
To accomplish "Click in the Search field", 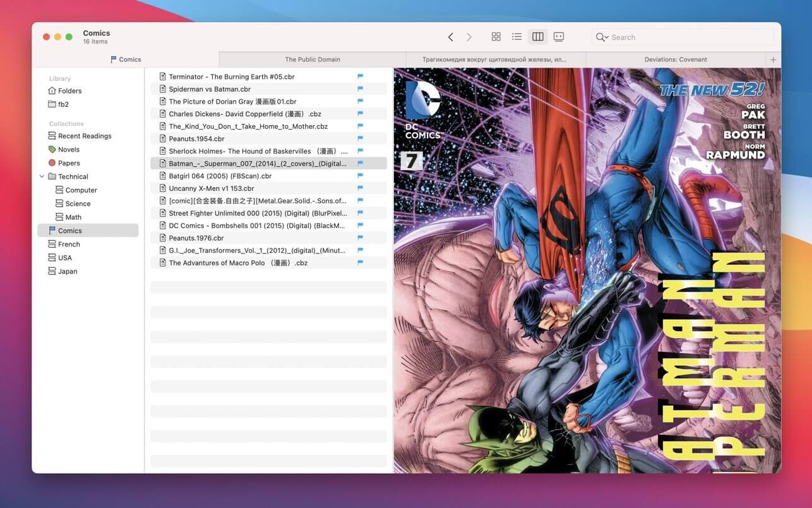I will (688, 37).
